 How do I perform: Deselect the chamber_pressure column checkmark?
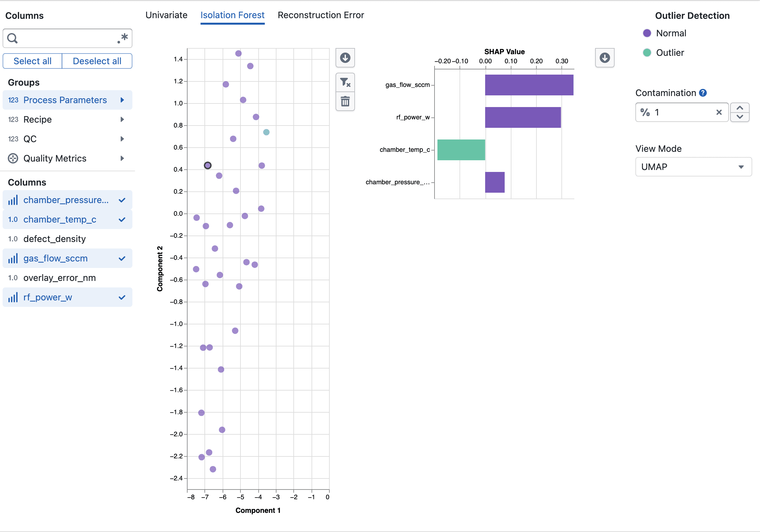point(122,200)
